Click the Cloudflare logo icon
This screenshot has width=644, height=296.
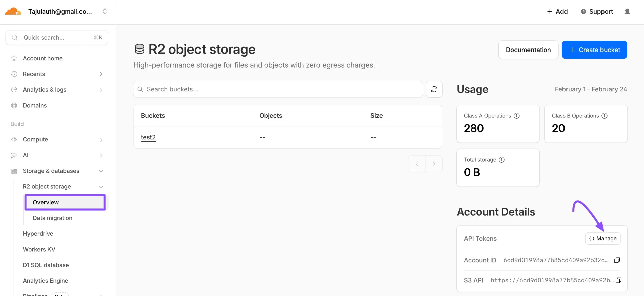point(13,11)
